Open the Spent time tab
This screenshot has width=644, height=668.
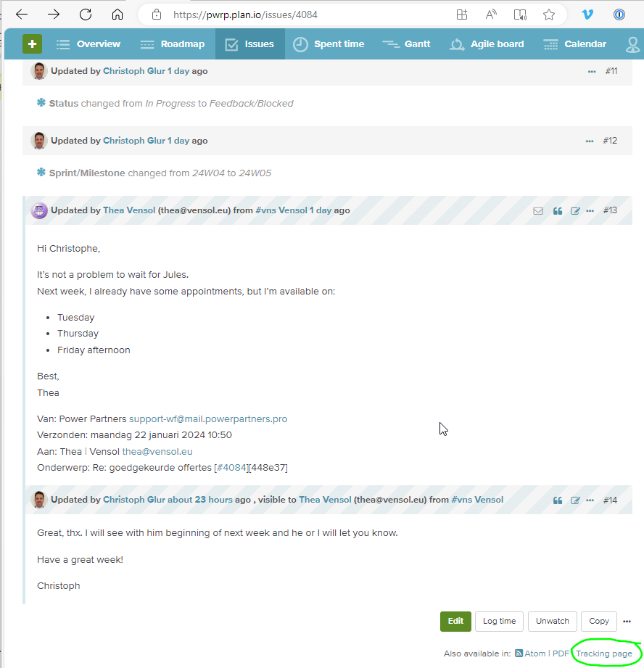coord(329,44)
